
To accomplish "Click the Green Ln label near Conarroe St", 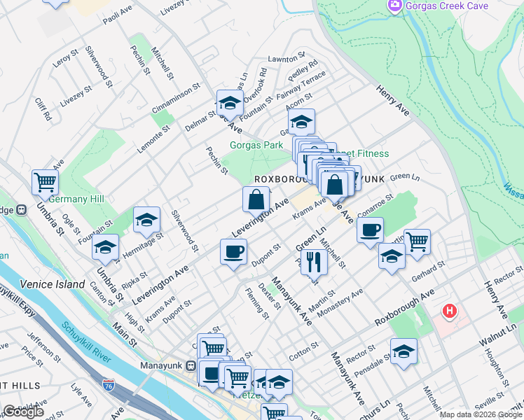I will pyautogui.click(x=405, y=176).
